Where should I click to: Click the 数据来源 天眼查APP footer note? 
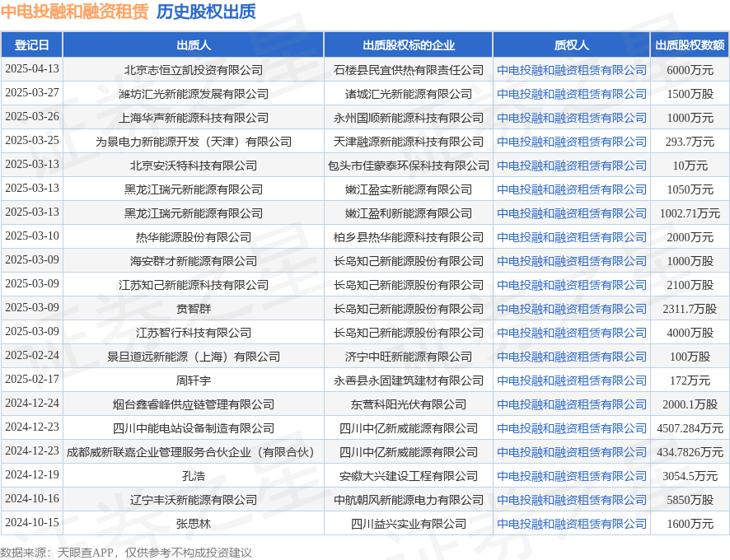pos(126,553)
